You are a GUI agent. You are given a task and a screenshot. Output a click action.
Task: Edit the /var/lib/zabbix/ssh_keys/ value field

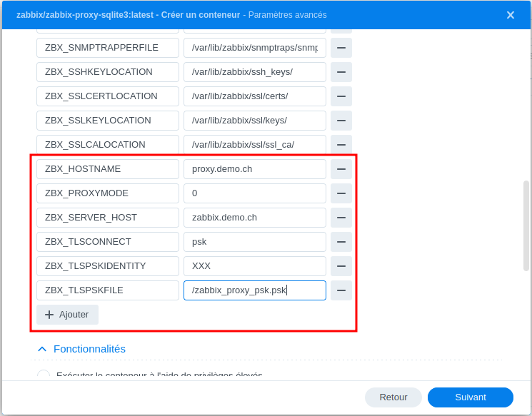click(255, 72)
